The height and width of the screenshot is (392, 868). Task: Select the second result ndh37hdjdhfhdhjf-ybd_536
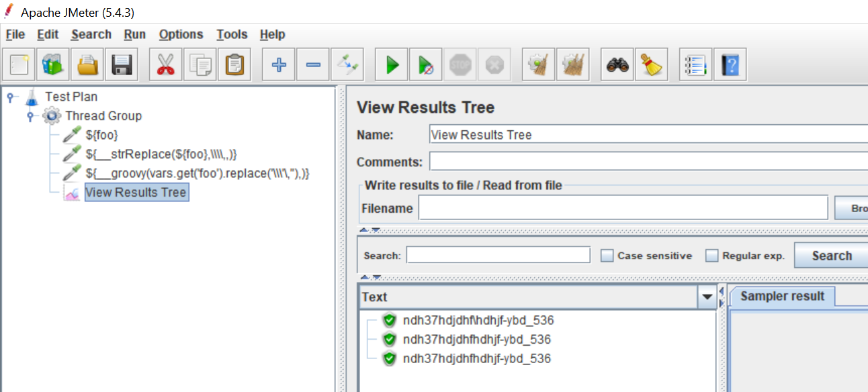click(x=477, y=339)
